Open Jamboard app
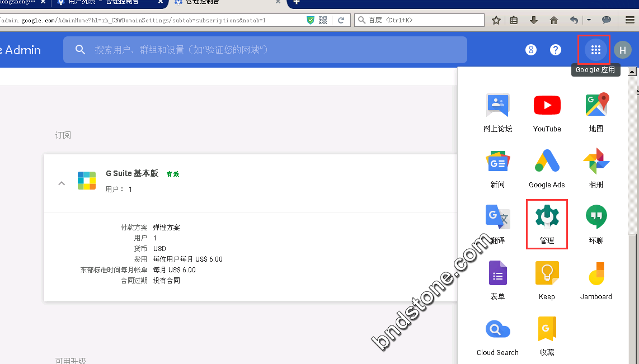 [x=596, y=281]
